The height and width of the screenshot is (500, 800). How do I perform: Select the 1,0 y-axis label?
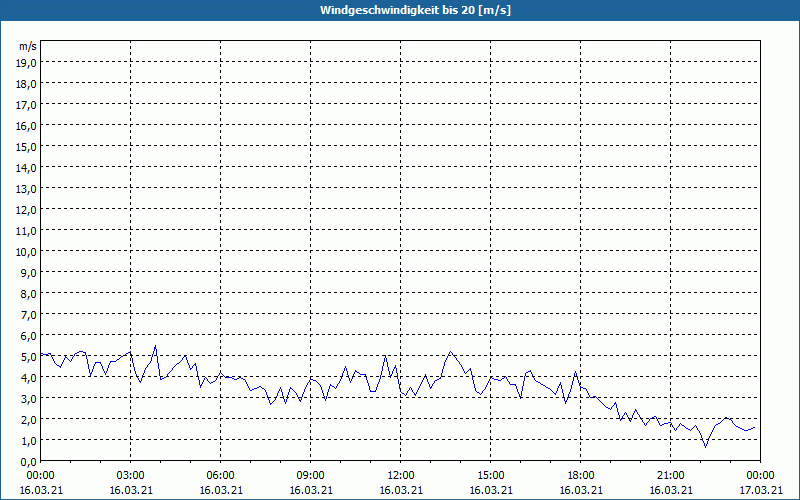point(29,441)
